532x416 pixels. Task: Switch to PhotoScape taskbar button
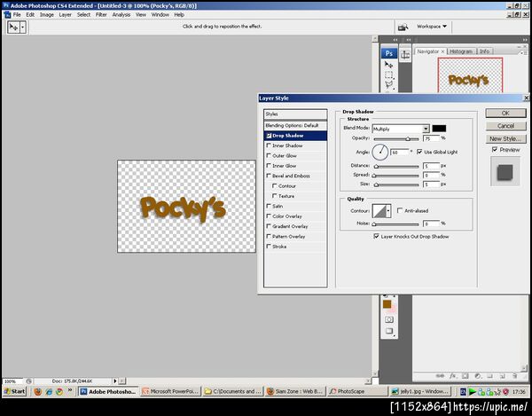(x=357, y=391)
